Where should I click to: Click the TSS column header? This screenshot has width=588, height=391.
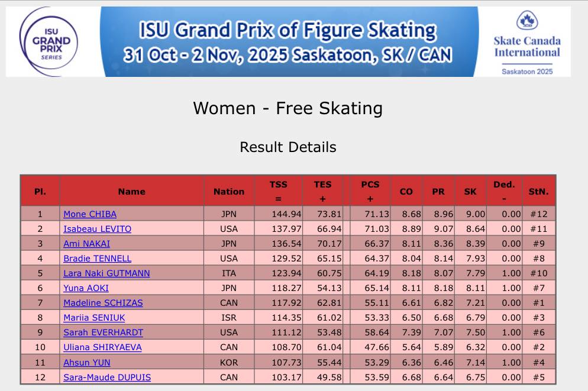[279, 191]
